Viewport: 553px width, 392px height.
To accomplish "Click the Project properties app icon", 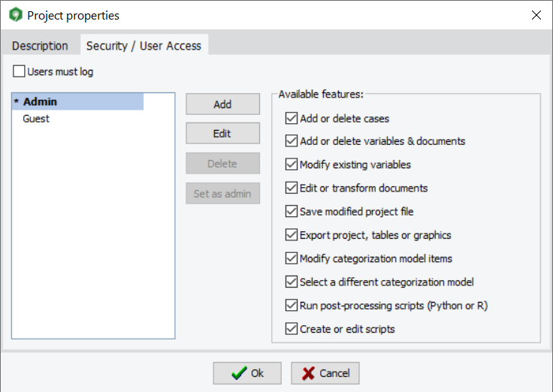I will click(x=15, y=15).
